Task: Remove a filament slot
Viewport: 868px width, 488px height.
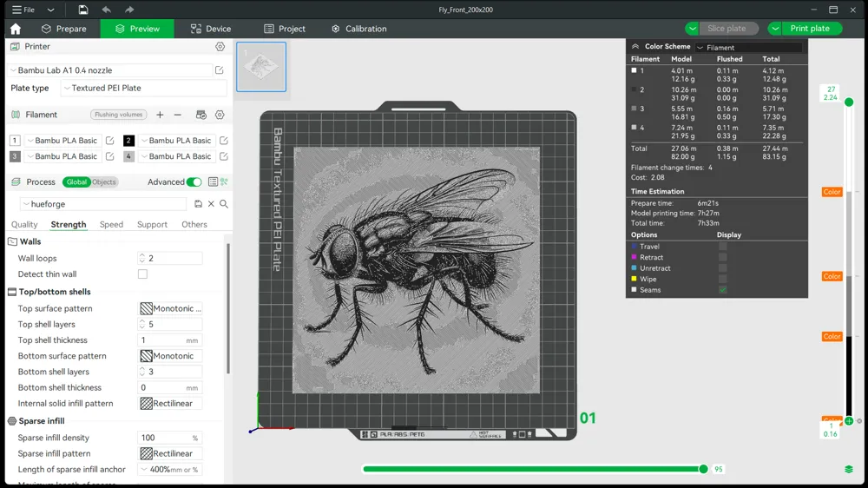Action: (178, 115)
